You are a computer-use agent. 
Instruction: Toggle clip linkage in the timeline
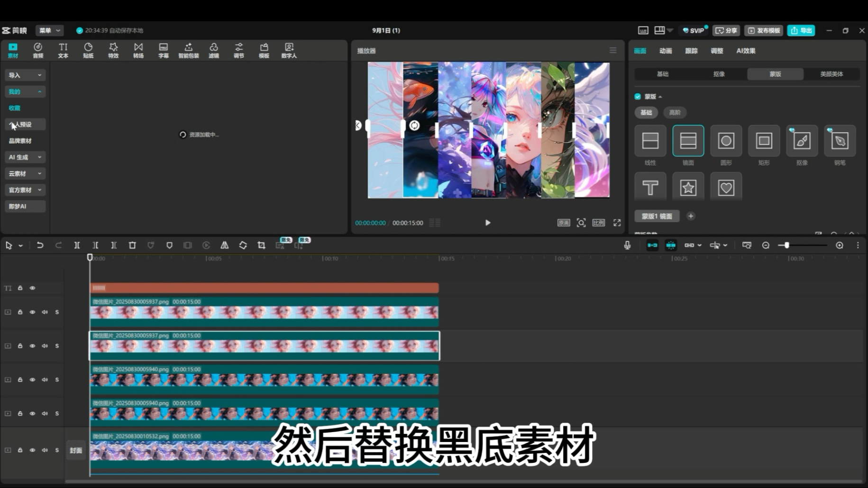tap(689, 245)
